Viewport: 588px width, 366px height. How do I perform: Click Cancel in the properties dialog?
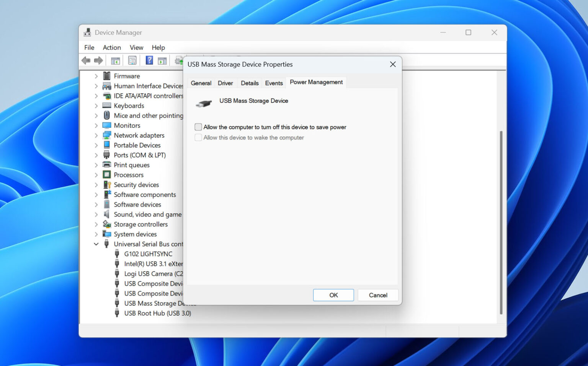[x=378, y=295]
